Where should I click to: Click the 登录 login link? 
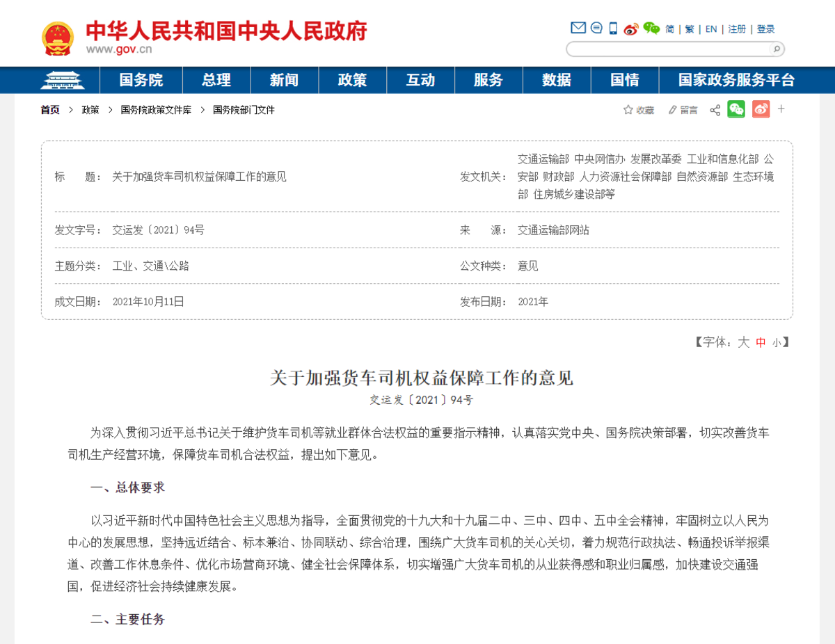[x=765, y=29]
